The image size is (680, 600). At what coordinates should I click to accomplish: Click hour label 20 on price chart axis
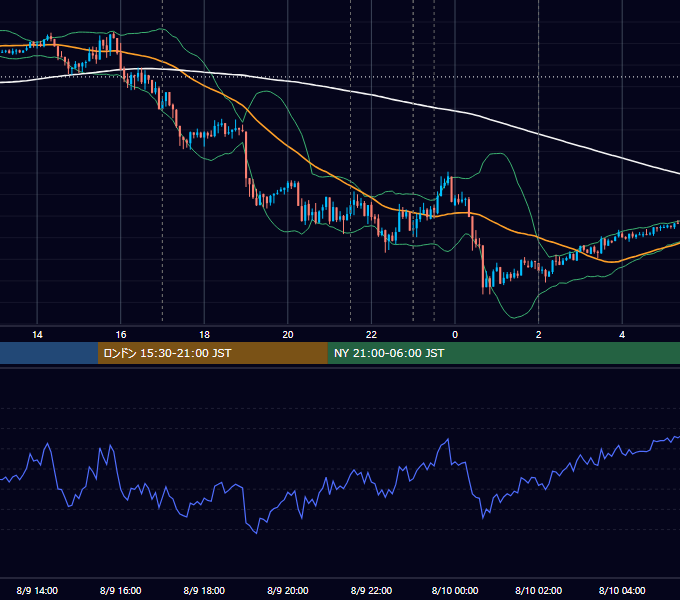(x=288, y=335)
